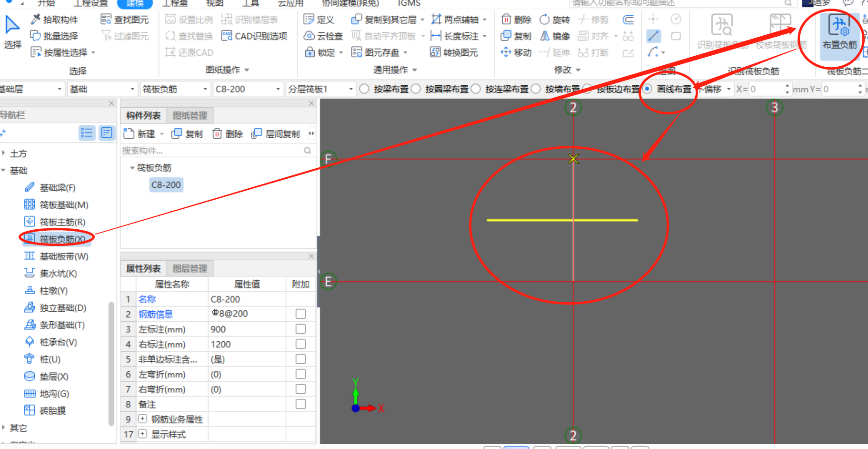Select the 镜像 mirror tool

click(x=555, y=36)
